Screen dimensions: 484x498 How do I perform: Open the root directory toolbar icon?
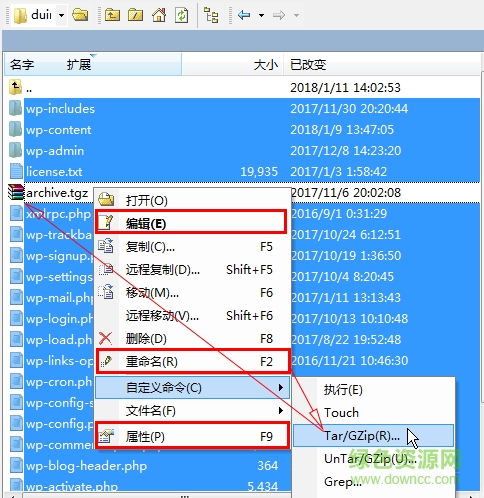(135, 15)
